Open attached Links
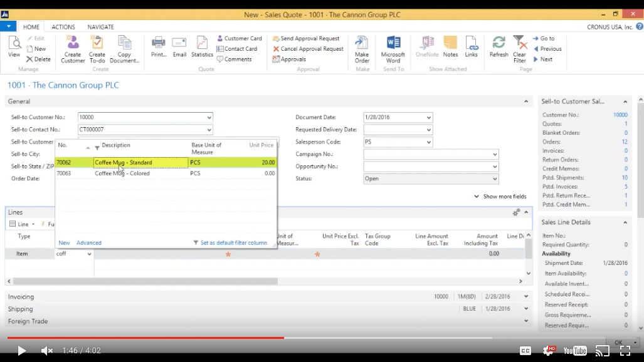644x362 pixels. click(x=471, y=46)
